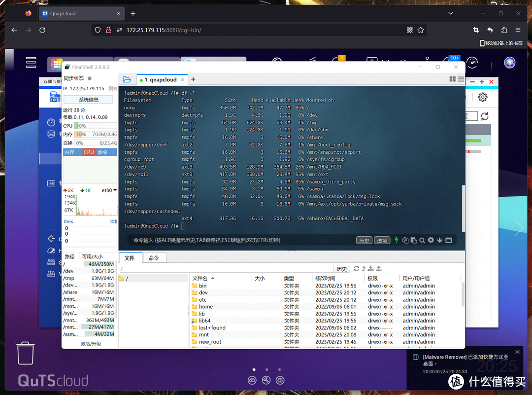The height and width of the screenshot is (395, 532).
Task: Click the 激活/升级 link
Action: [91, 344]
